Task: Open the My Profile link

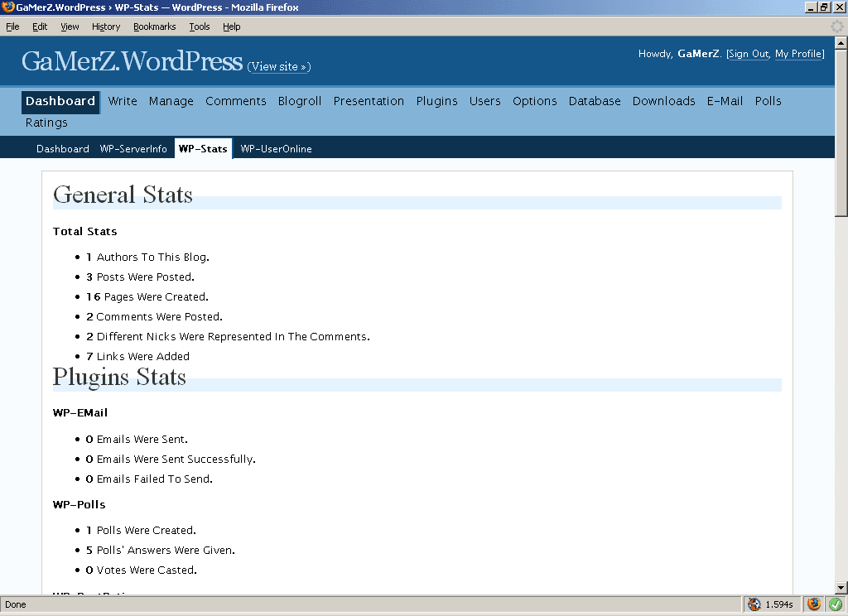Action: click(798, 54)
